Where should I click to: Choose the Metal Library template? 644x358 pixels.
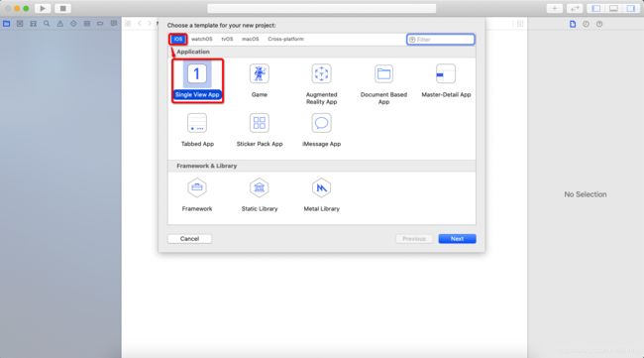[x=322, y=194]
